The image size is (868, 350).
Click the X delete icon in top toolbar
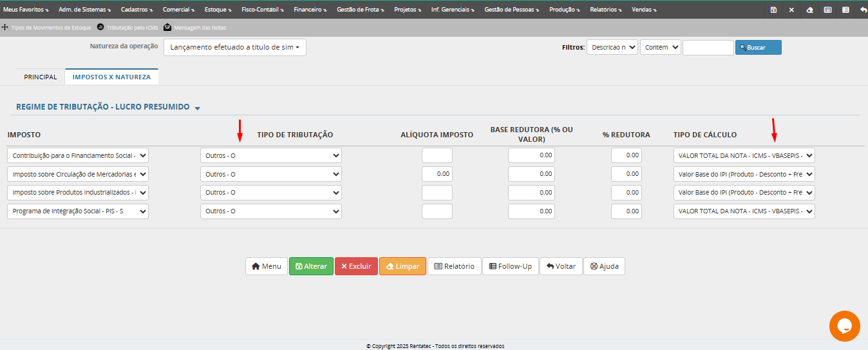791,10
